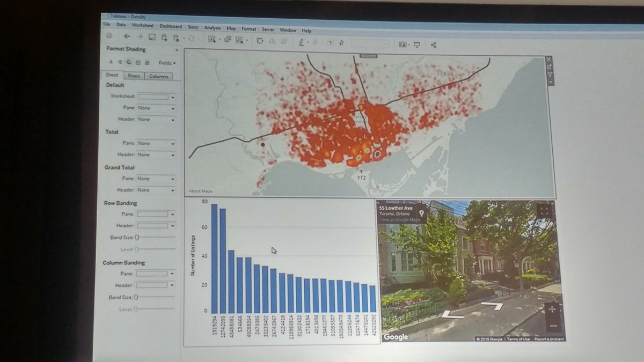The height and width of the screenshot is (362, 644).
Task: Click the Run Update refresh toolbar icon
Action: pyautogui.click(x=191, y=38)
